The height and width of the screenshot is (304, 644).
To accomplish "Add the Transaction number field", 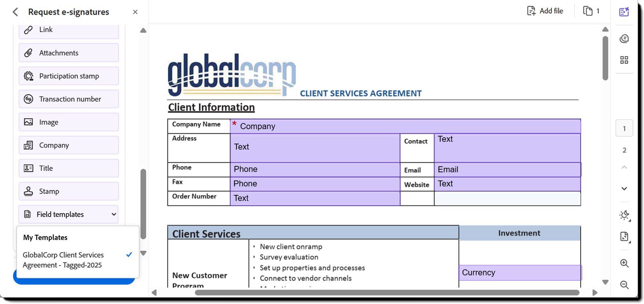I will pyautogui.click(x=69, y=99).
